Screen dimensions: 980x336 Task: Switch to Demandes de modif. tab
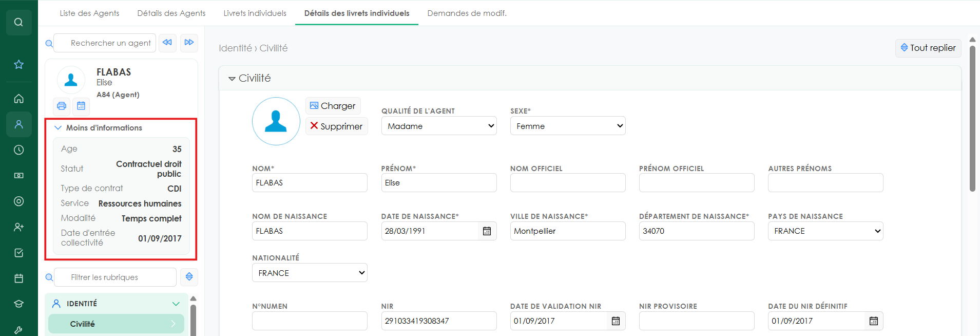tap(467, 13)
